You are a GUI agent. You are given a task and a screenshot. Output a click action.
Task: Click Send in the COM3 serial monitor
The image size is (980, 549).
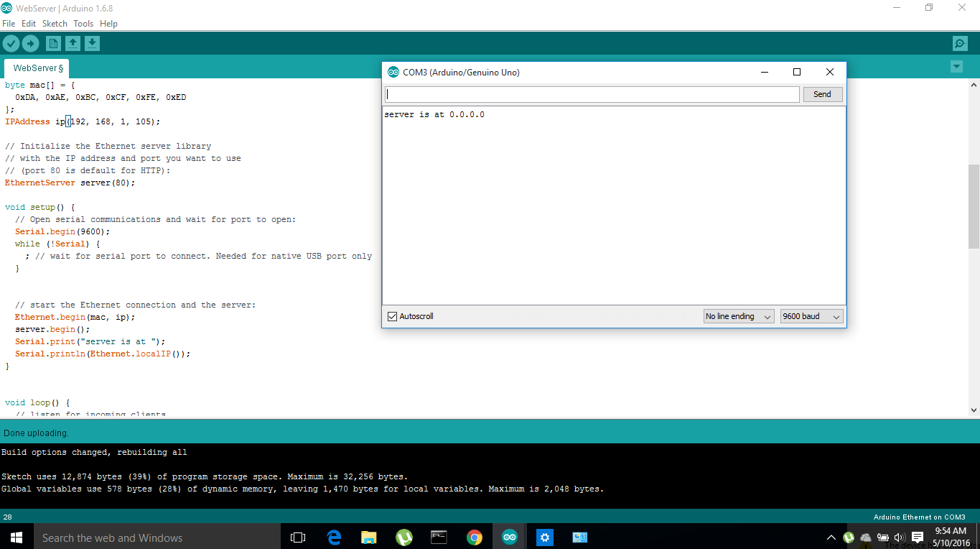pyautogui.click(x=822, y=94)
